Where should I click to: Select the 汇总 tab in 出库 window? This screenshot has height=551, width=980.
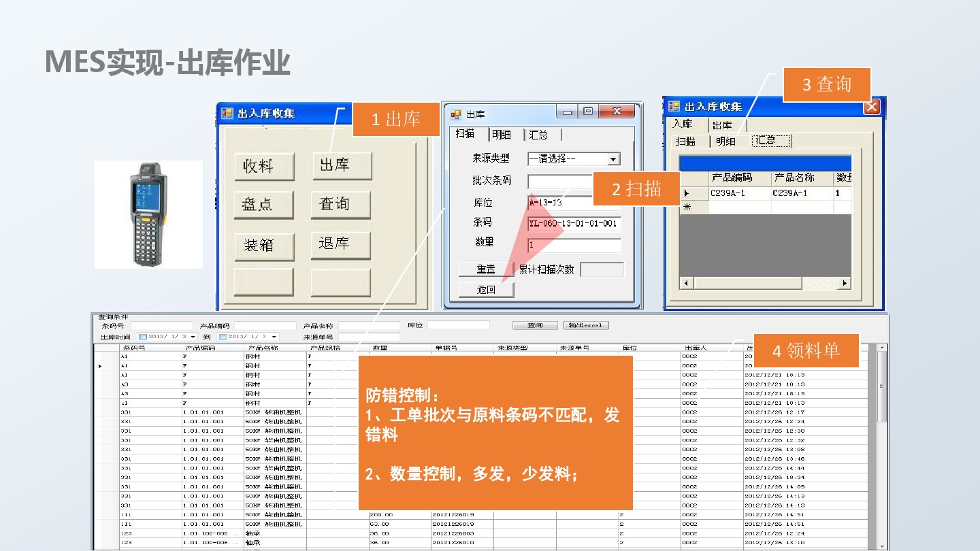[x=538, y=134]
